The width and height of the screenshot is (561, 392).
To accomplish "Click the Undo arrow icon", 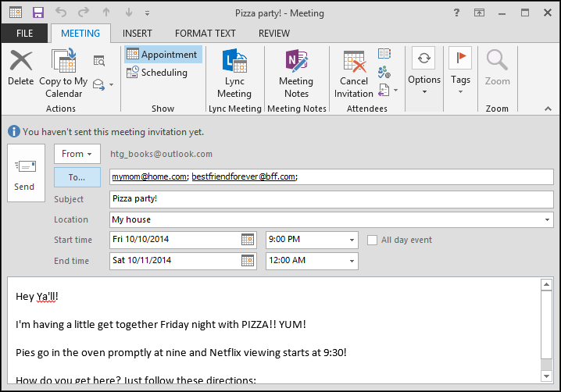I will pyautogui.click(x=61, y=12).
